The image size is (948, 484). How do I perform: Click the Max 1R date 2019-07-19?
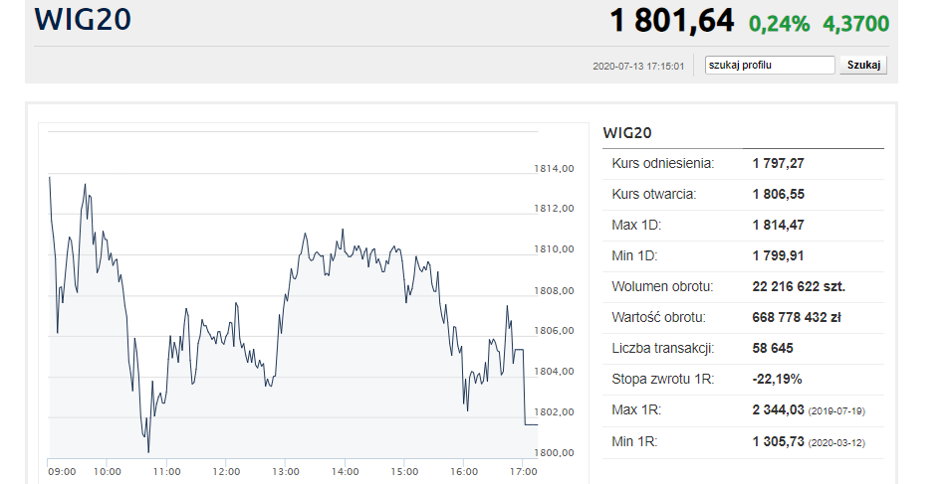tap(837, 411)
